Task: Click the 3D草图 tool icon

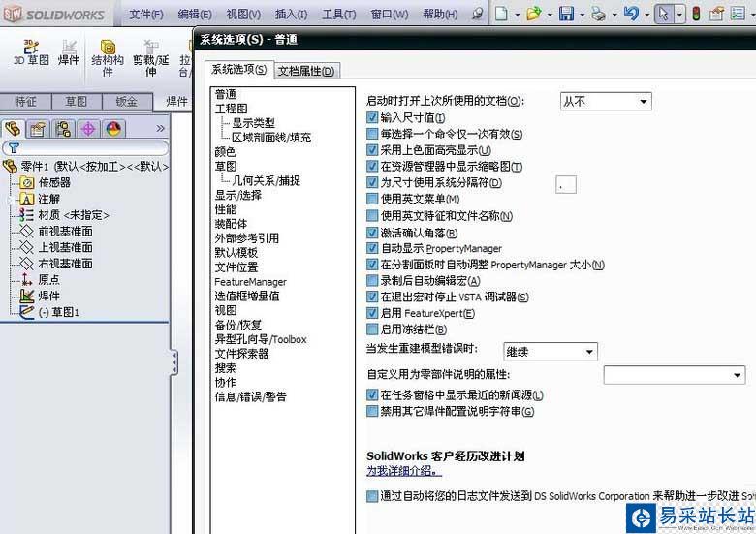Action: click(31, 52)
